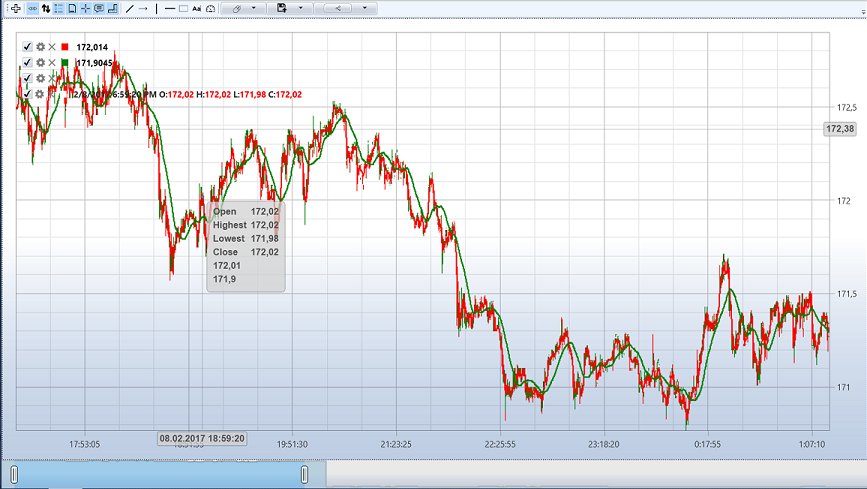Click the green 171,9045 color swatch
Image resolution: width=867 pixels, height=489 pixels.
coord(65,63)
